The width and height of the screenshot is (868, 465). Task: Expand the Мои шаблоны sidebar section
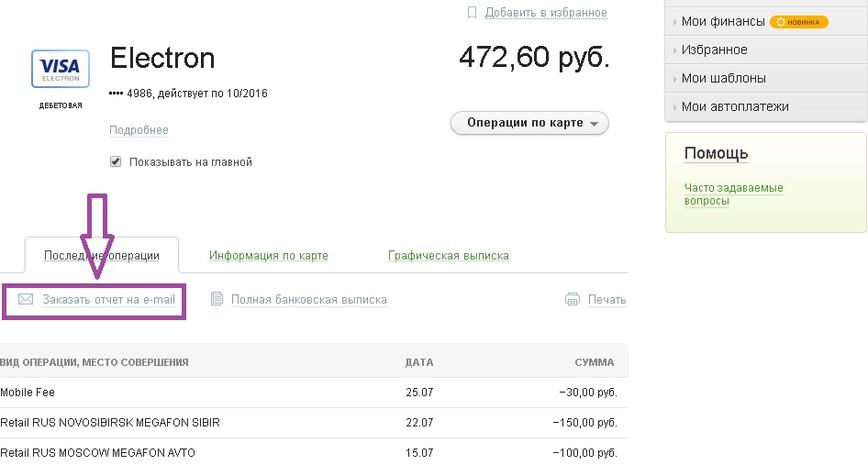723,79
